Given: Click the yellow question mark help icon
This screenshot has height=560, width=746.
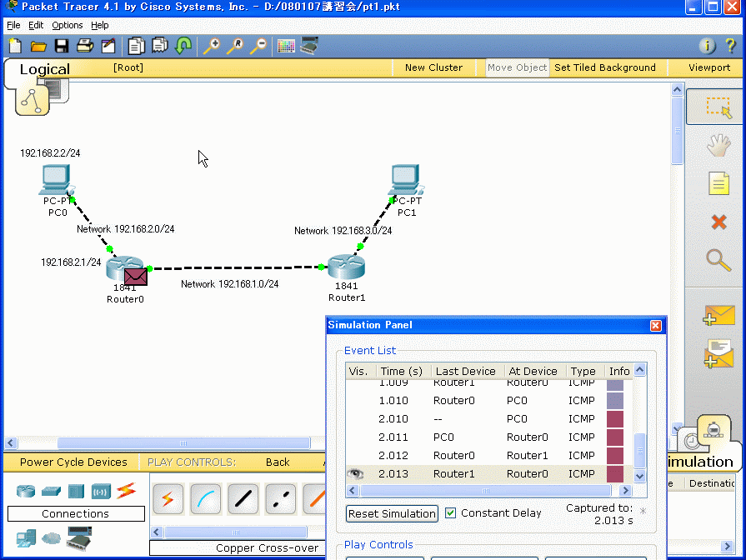Looking at the screenshot, I should pyautogui.click(x=731, y=46).
